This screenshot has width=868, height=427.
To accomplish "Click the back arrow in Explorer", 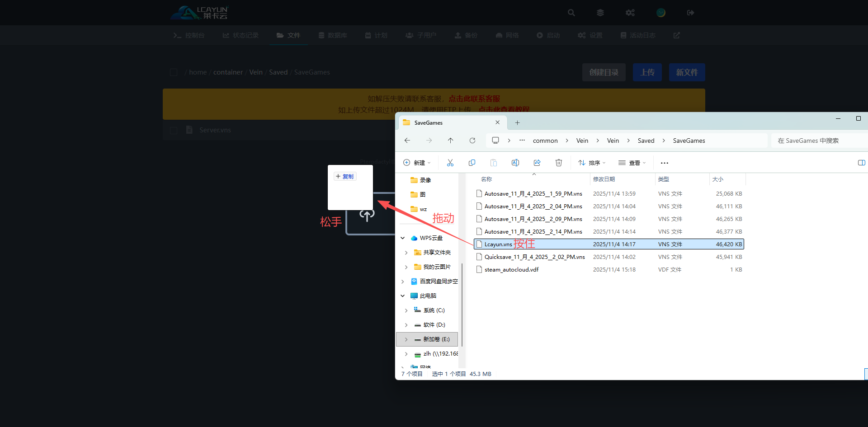I will click(407, 141).
